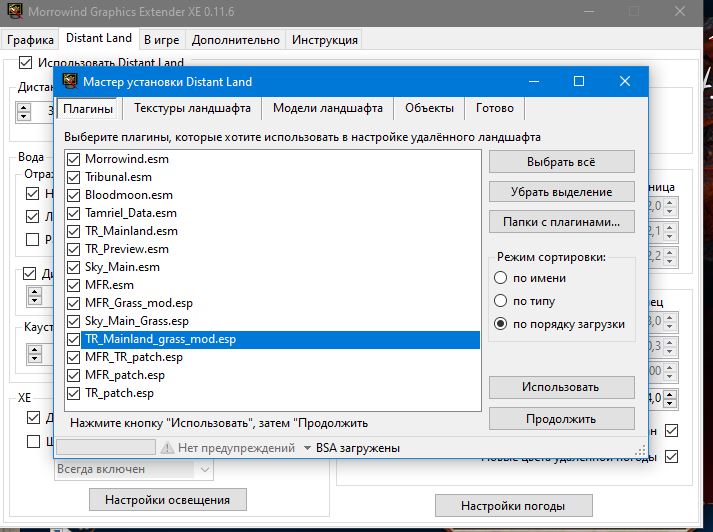Toggle TR_Mainland.esm checkbox
Viewport: 713px width, 532px height.
[x=73, y=231]
